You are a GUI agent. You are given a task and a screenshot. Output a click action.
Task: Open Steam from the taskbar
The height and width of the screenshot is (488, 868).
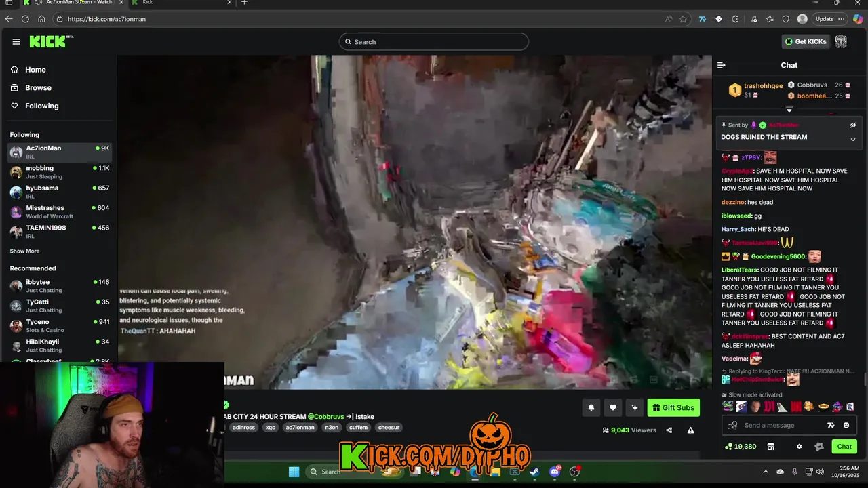pyautogui.click(x=534, y=472)
